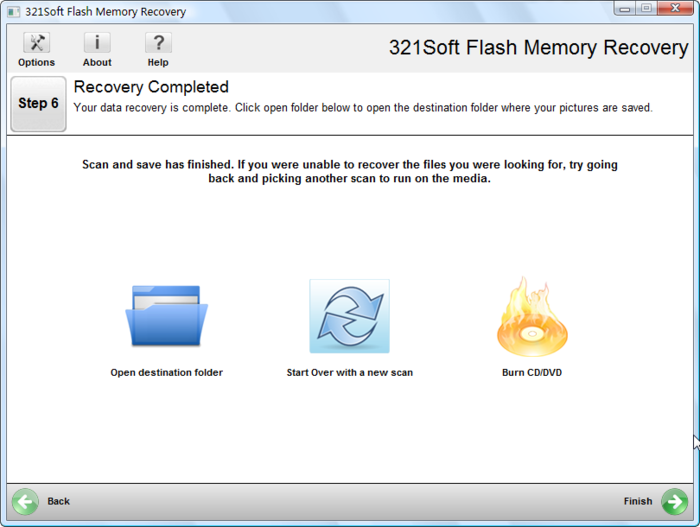Click the Burn CD/DVD label

point(532,372)
